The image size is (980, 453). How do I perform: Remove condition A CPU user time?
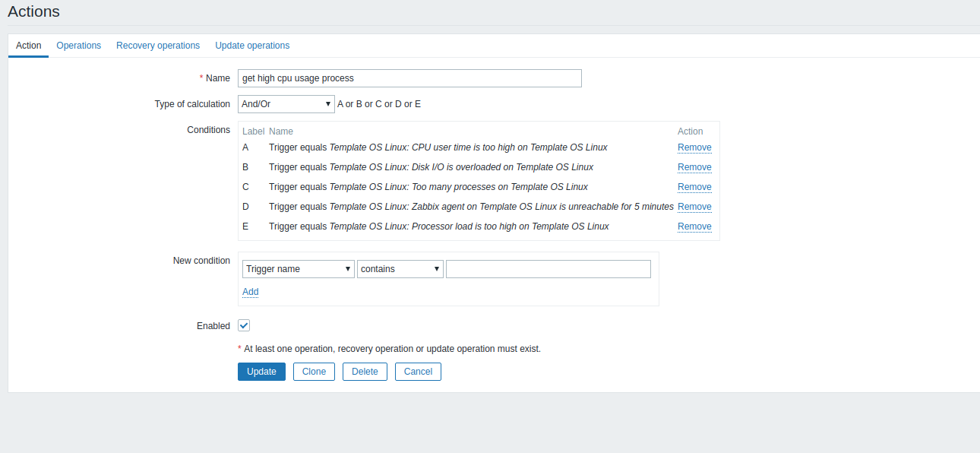(694, 147)
